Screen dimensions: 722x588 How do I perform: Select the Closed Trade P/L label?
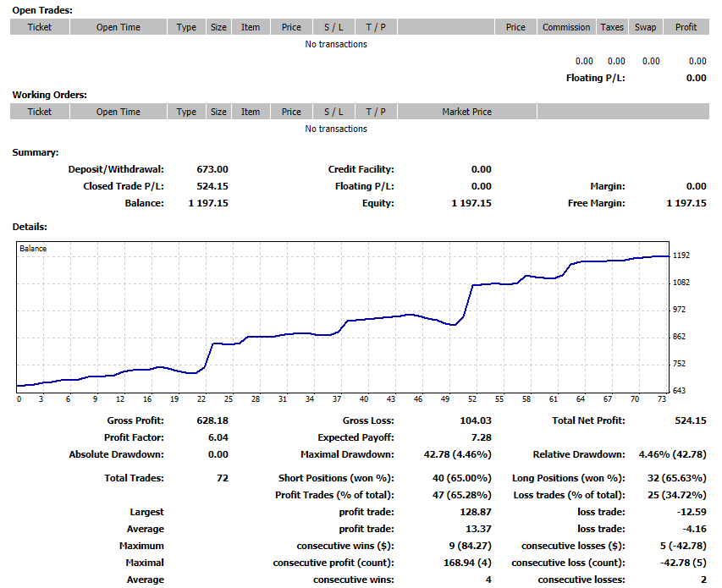(x=123, y=186)
